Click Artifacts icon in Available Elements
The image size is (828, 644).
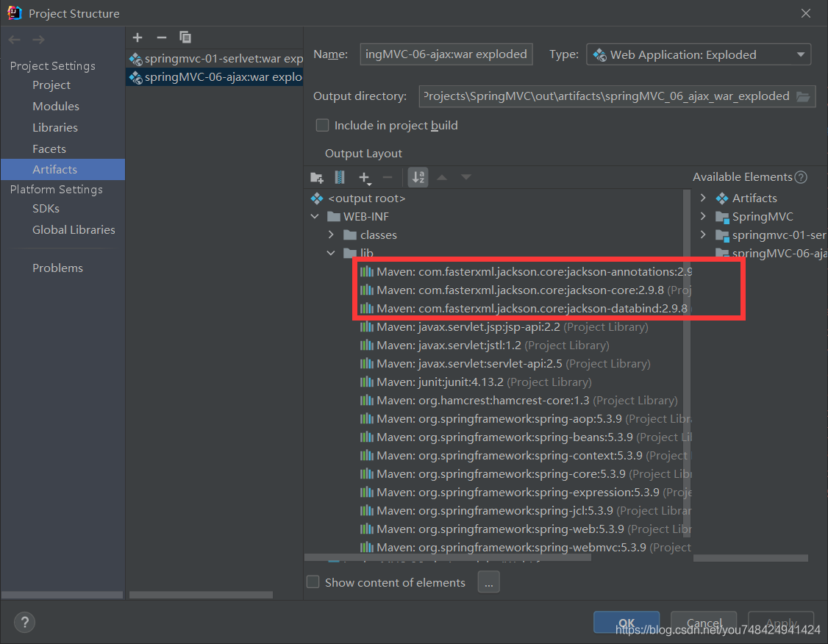coord(722,198)
